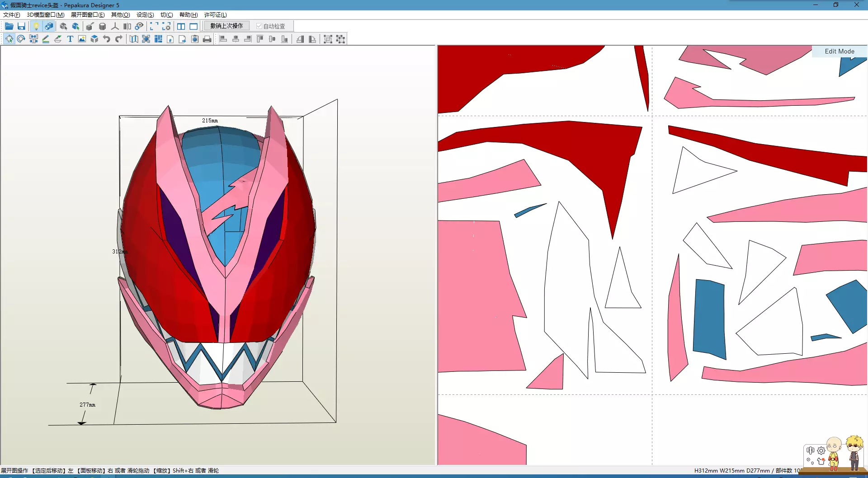Open the 3D模型窗口(M) menu
868x478 pixels.
46,15
